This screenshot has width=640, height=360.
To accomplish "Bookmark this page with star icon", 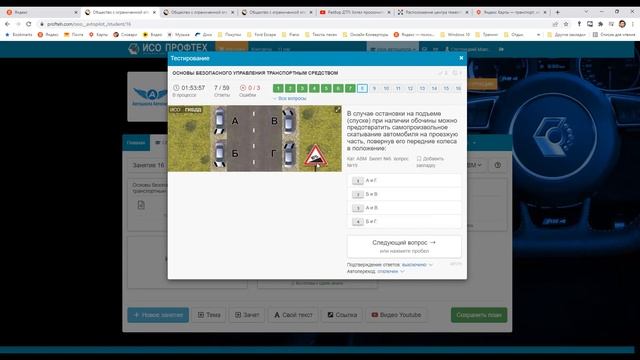I will click(x=566, y=24).
